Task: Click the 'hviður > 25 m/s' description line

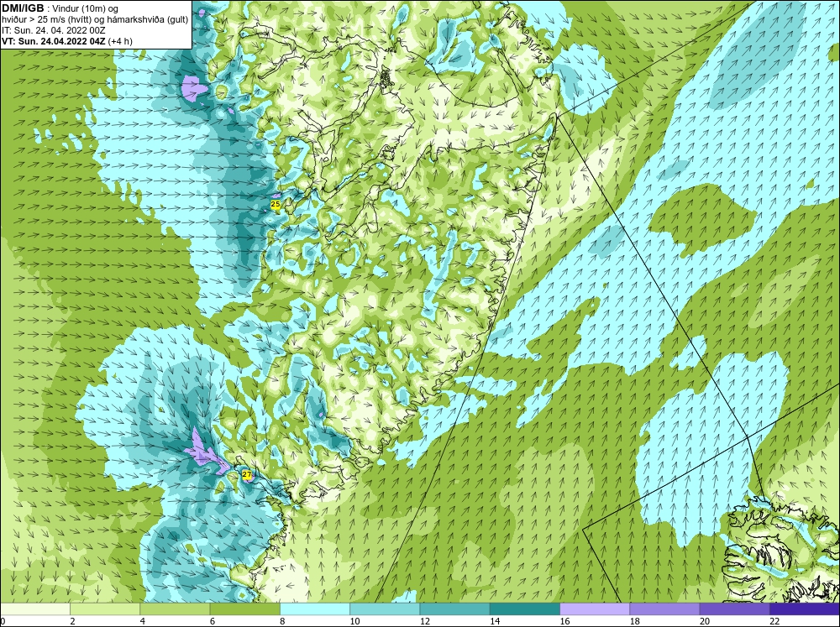Action: 95,20
